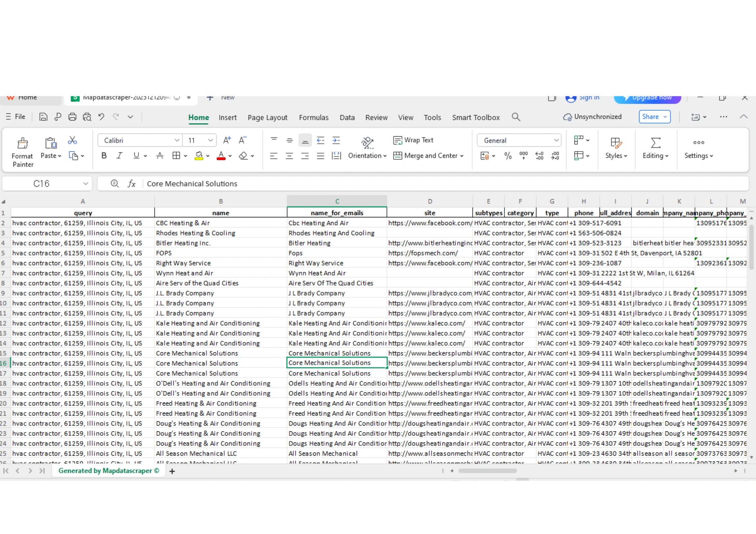Image resolution: width=756 pixels, height=534 pixels.
Task: Click the Cut scissors icon
Action: tap(72, 140)
